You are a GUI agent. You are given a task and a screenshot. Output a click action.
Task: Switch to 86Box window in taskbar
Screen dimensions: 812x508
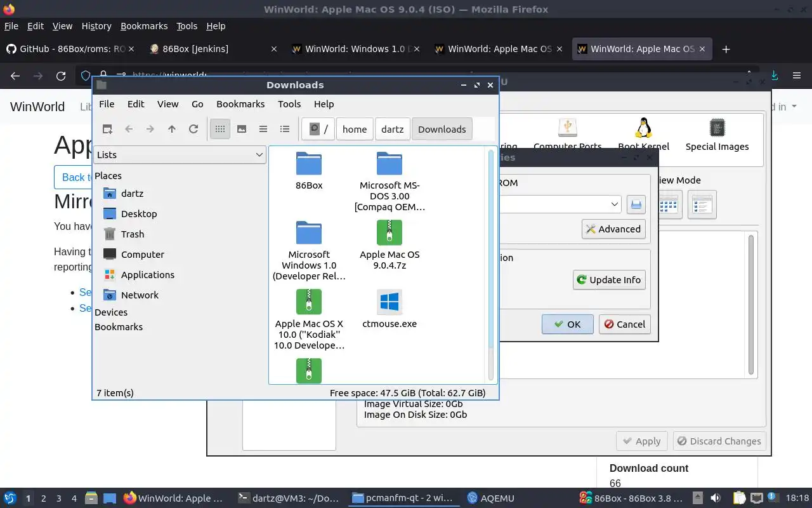pos(631,498)
